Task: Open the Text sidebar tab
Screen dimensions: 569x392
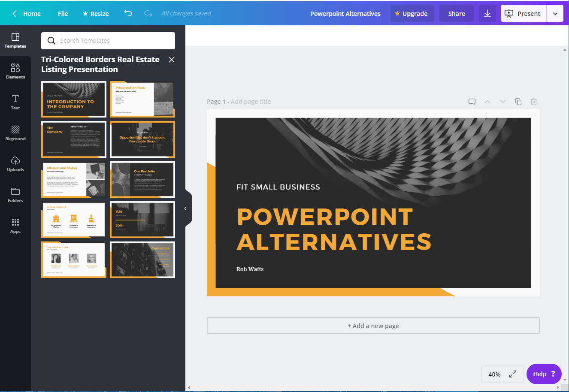Action: pos(15,103)
